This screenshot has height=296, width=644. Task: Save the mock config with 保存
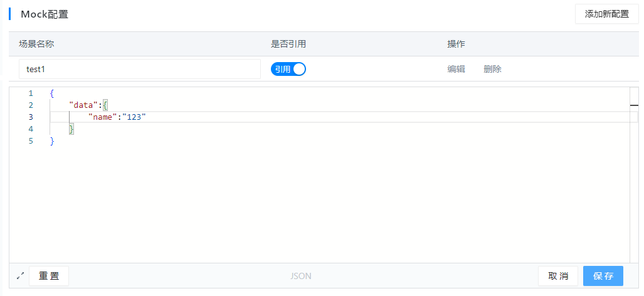603,276
